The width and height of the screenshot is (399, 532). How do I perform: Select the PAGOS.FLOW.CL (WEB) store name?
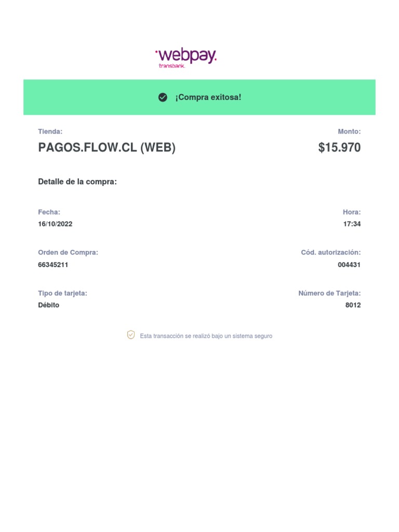click(107, 148)
